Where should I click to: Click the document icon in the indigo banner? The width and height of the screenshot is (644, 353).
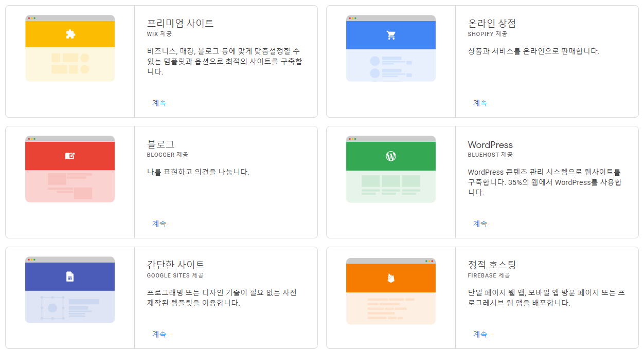point(70,277)
